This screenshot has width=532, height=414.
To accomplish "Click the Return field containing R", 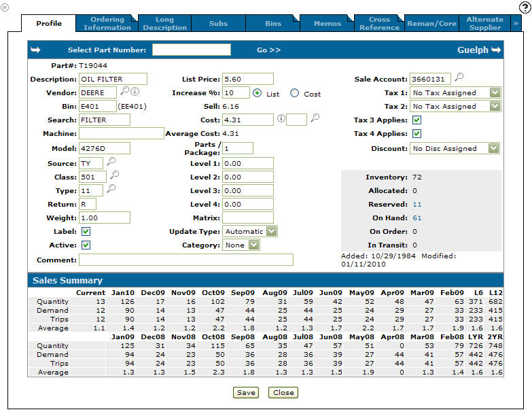I will click(x=88, y=205).
